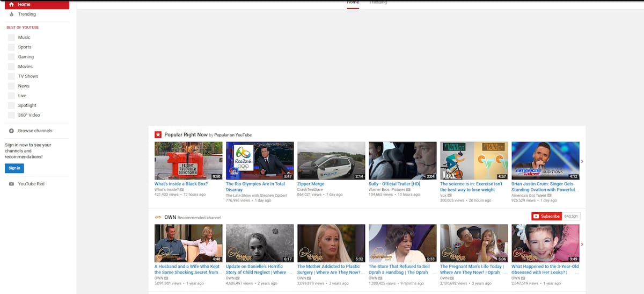Open Spotlight in the sidebar
This screenshot has height=294, width=644.
pyautogui.click(x=27, y=105)
